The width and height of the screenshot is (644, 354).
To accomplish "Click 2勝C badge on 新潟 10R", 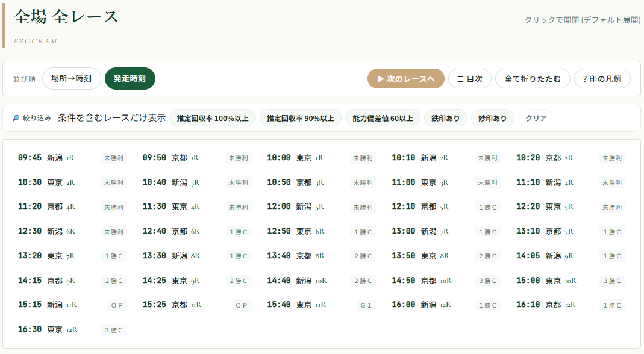I will (363, 281).
